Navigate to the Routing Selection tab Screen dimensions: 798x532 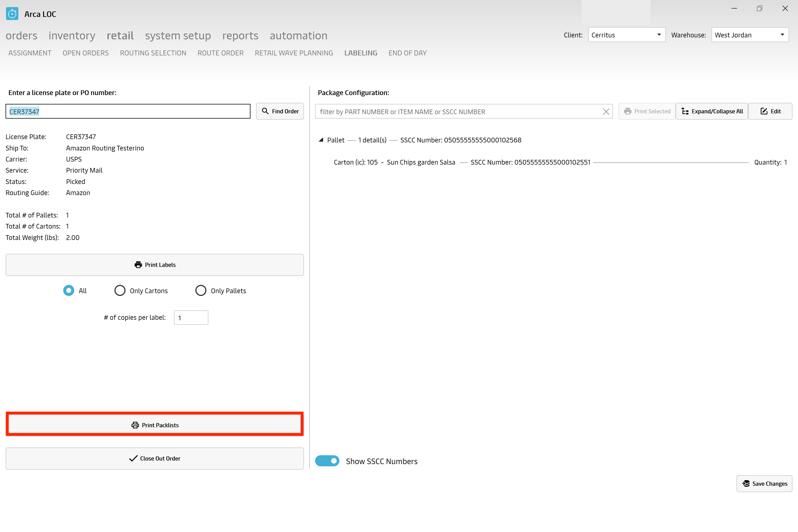point(153,53)
